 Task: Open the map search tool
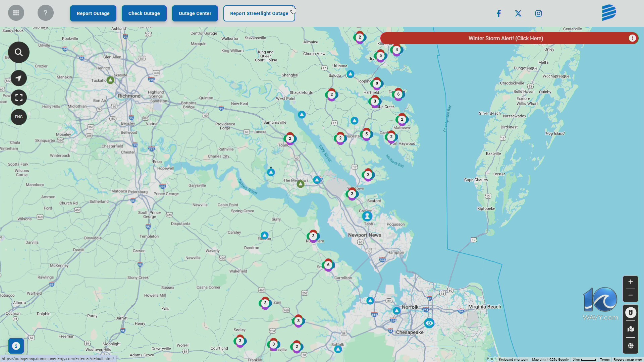19,52
